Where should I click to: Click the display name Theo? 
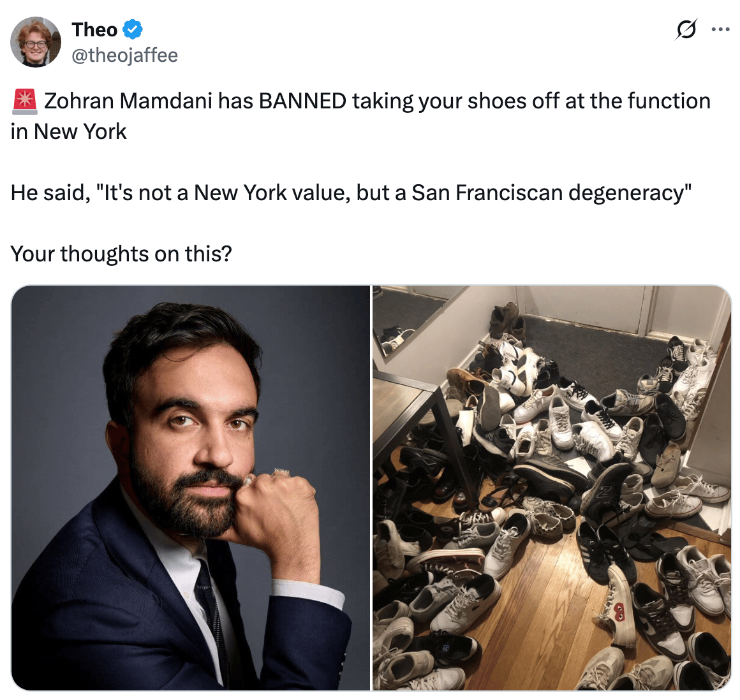(94, 30)
